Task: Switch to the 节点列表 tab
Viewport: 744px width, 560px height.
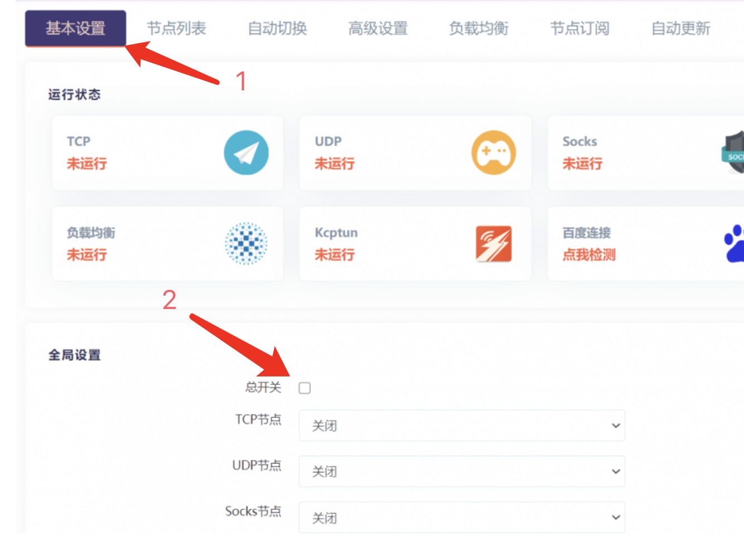Action: coord(176,28)
